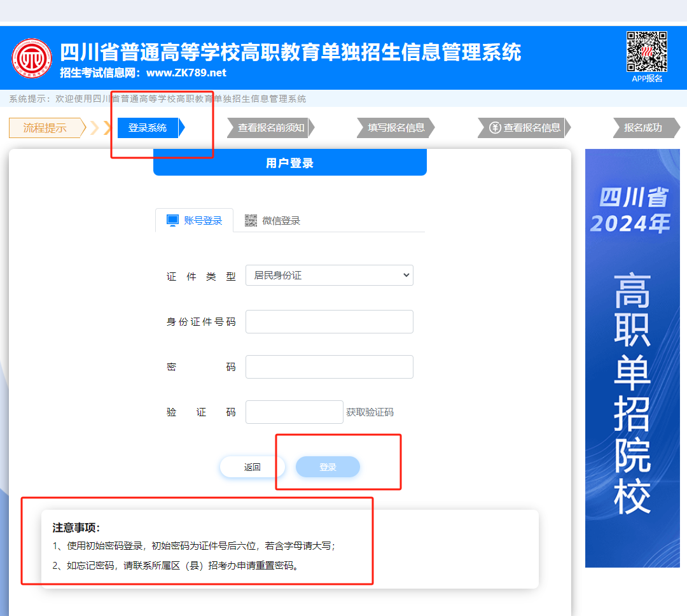Click the 报名成功 step
This screenshot has height=616, width=687.
(642, 127)
